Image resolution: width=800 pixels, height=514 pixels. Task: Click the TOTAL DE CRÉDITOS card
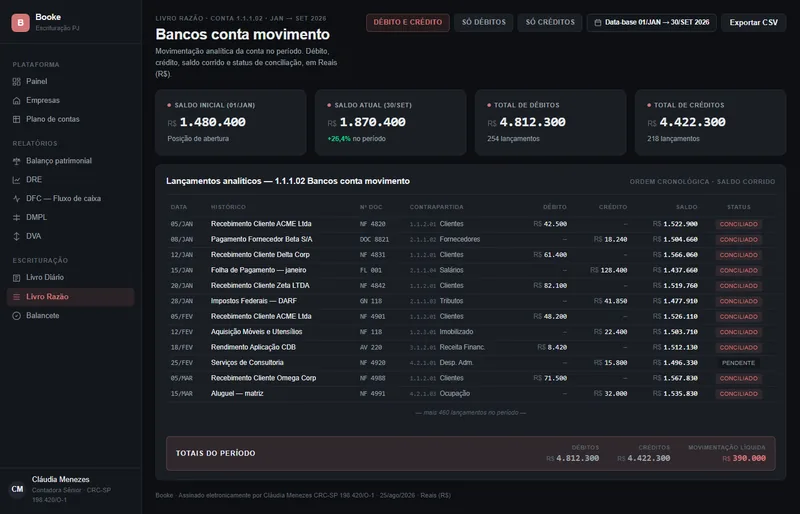click(710, 123)
